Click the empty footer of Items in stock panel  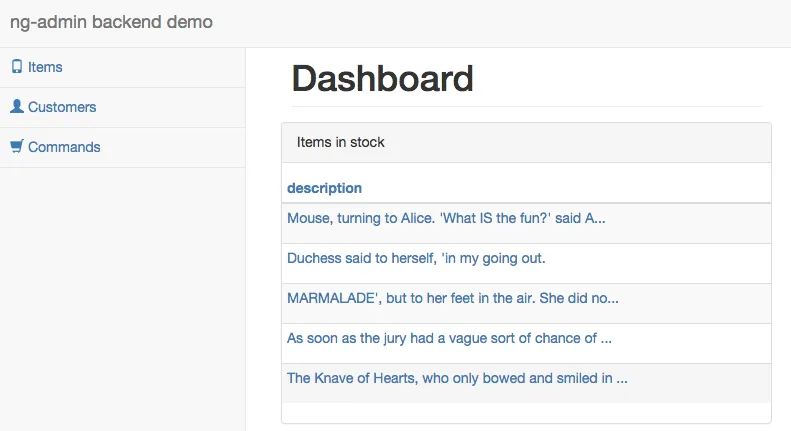click(x=526, y=413)
